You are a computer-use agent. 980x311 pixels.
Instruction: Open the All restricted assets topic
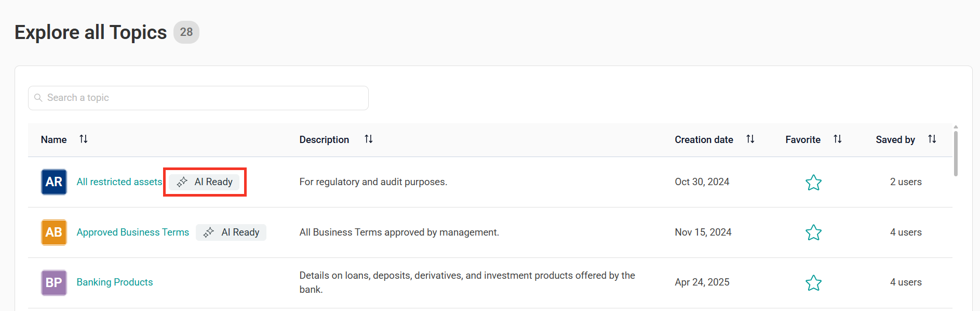[x=119, y=182]
